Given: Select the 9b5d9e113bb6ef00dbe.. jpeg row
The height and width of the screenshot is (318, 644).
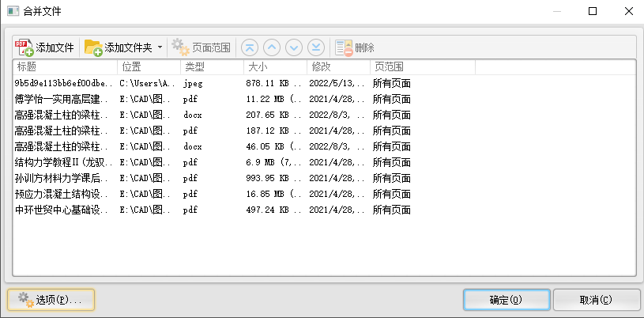Looking at the screenshot, I should 325,84.
